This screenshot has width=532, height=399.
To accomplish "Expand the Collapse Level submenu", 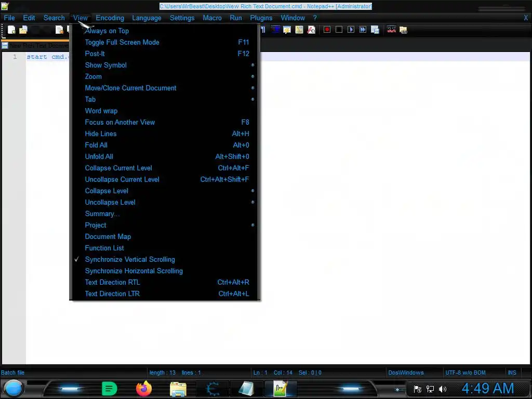I will [x=165, y=191].
